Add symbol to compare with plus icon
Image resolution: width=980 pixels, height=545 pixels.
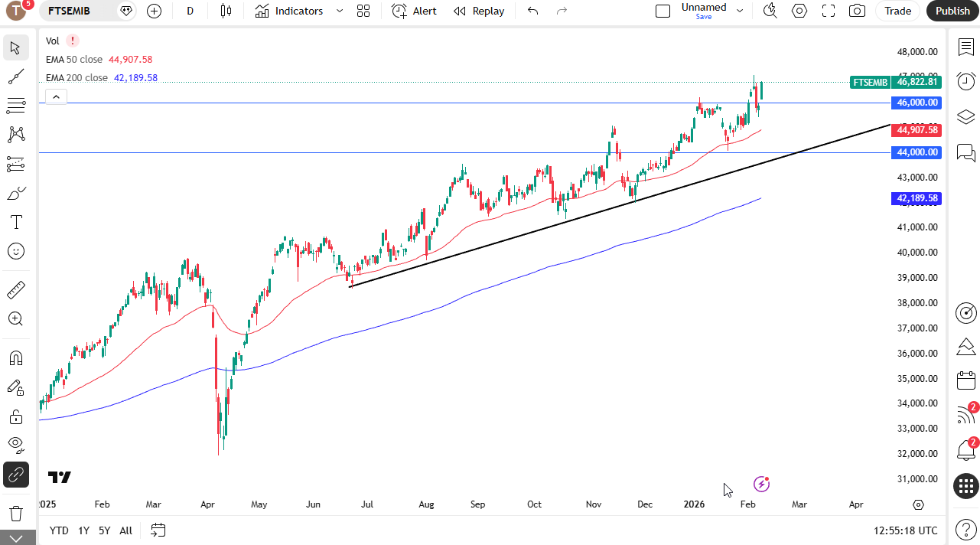pos(154,11)
